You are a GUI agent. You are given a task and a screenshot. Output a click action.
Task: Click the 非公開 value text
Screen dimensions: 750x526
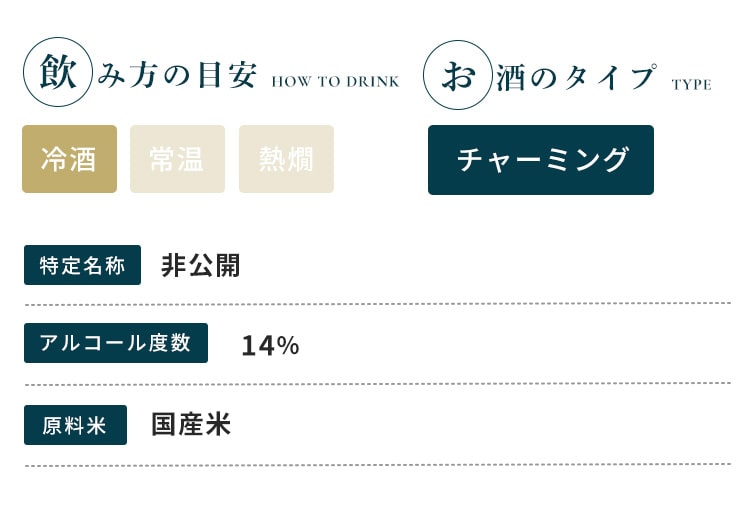(200, 265)
